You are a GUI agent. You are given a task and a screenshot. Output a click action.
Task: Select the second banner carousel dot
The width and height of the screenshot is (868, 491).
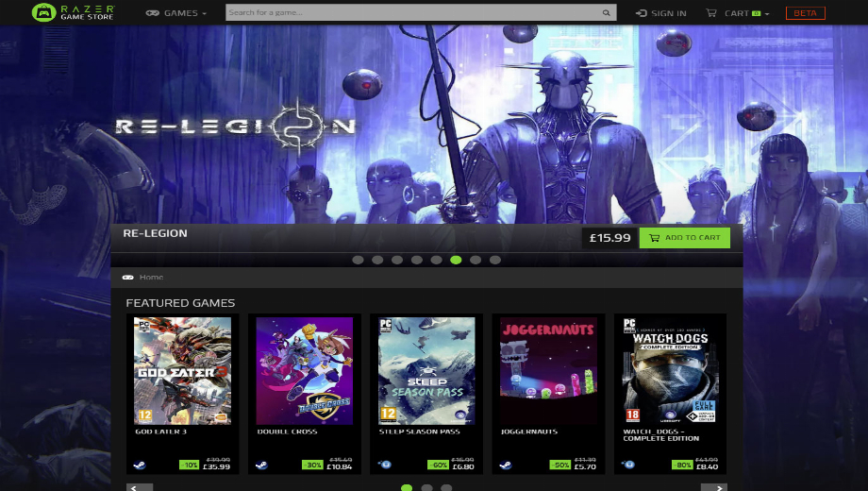377,260
